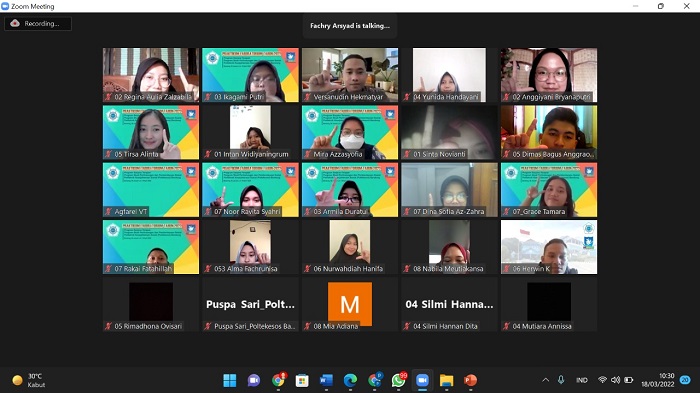Select the 03 Ikagami Putri video tile
The height and width of the screenshot is (393, 700).
250,75
